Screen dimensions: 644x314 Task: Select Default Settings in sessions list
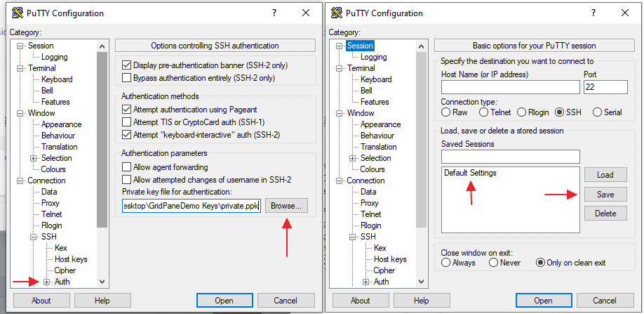coord(470,173)
